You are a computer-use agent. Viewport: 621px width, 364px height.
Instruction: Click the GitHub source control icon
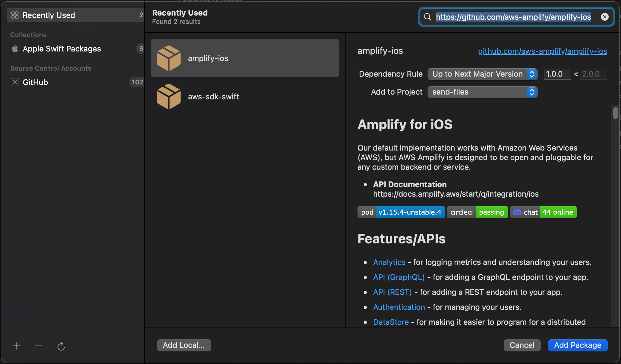15,82
